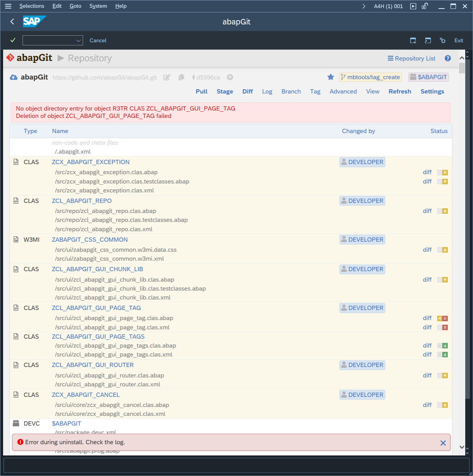Click Refresh in repository menu
The width and height of the screenshot is (473, 476).
coord(400,92)
